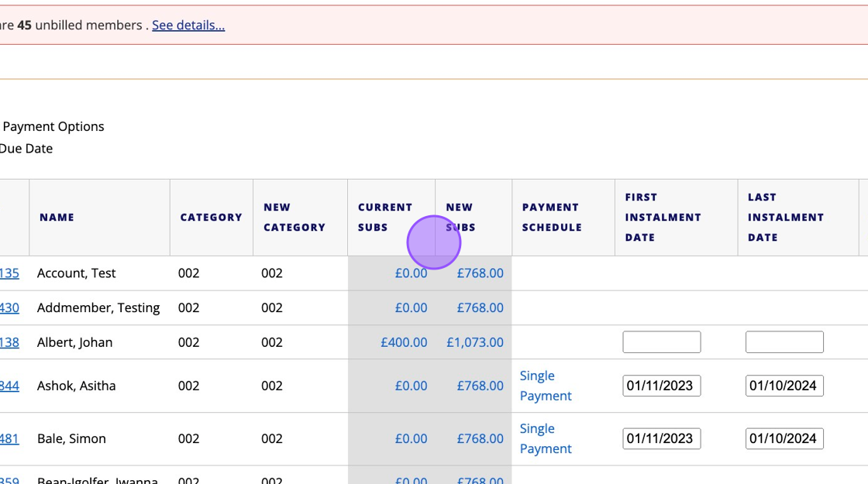Edit first instalment date for Ashok, Asitha
The image size is (868, 484).
click(662, 386)
